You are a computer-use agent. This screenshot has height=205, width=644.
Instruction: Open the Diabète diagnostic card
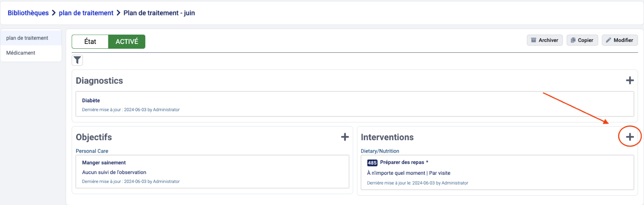point(91,101)
